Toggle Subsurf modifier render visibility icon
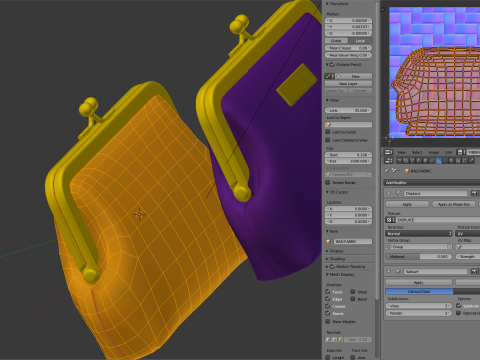Image resolution: width=480 pixels, height=360 pixels. [x=474, y=271]
